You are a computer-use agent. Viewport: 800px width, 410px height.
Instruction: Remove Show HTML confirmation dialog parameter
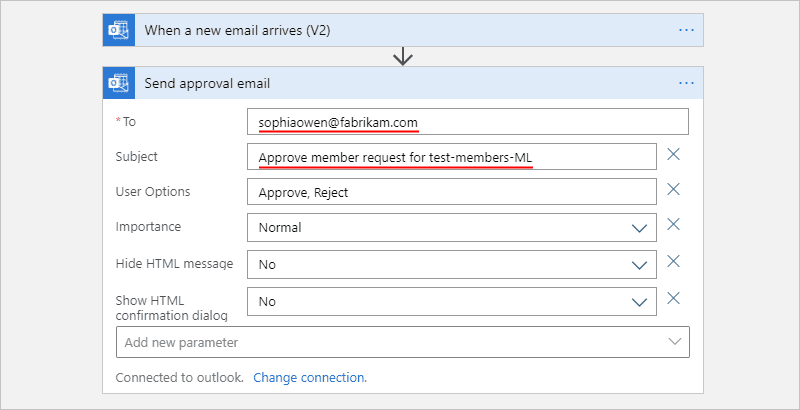673,298
